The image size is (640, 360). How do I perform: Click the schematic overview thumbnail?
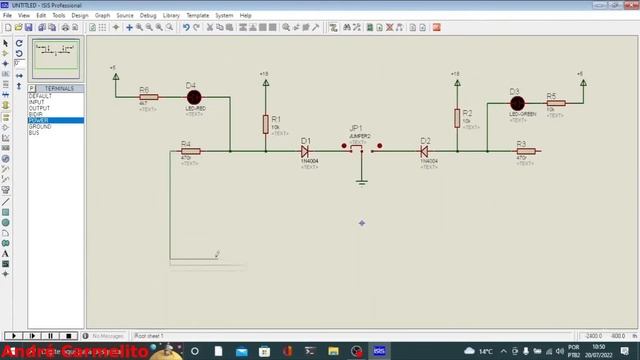[x=56, y=58]
